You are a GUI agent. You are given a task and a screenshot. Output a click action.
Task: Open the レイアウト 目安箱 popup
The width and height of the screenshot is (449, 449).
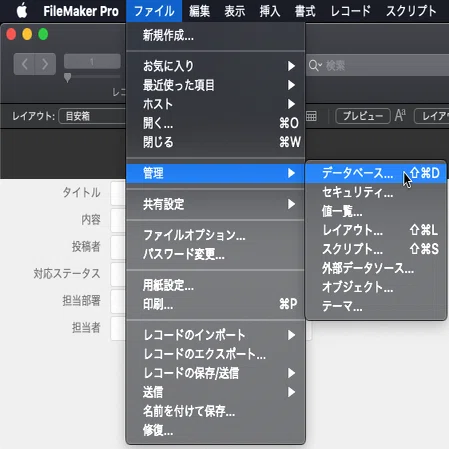pyautogui.click(x=92, y=116)
